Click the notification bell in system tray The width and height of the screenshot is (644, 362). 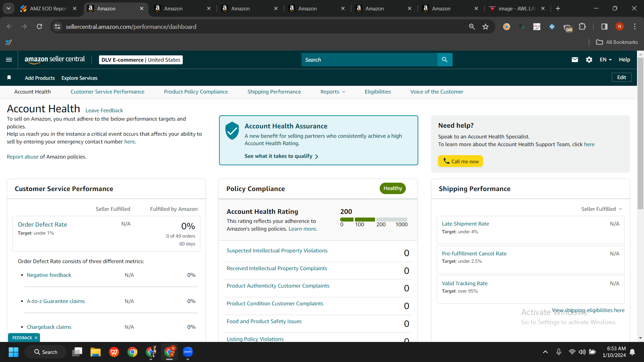pos(632,352)
